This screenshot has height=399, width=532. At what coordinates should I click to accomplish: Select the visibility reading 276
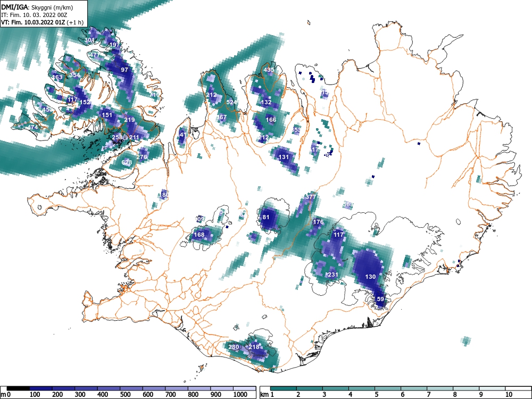click(142, 157)
